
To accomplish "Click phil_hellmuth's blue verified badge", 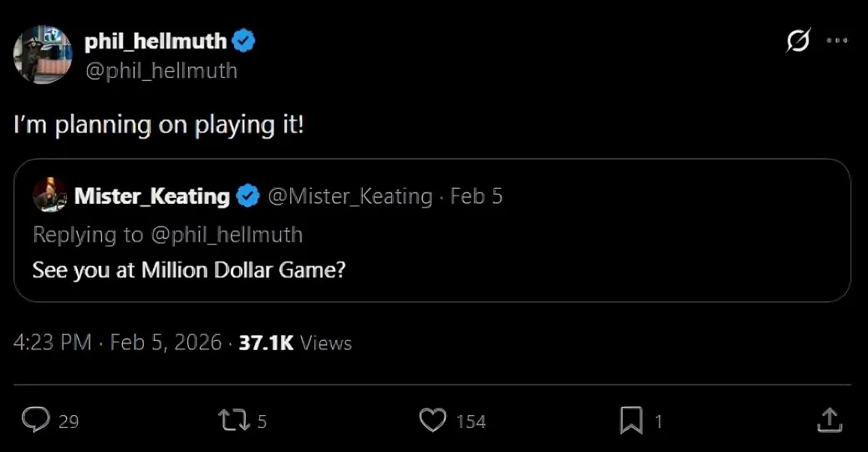I will 243,40.
